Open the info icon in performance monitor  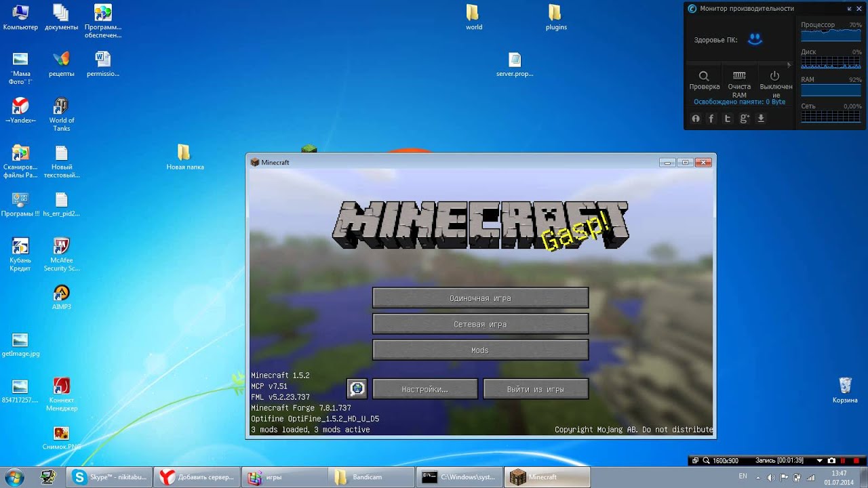[696, 119]
